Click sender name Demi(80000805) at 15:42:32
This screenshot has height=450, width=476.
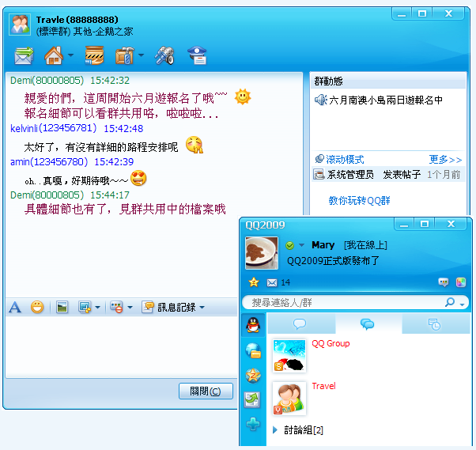47,80
